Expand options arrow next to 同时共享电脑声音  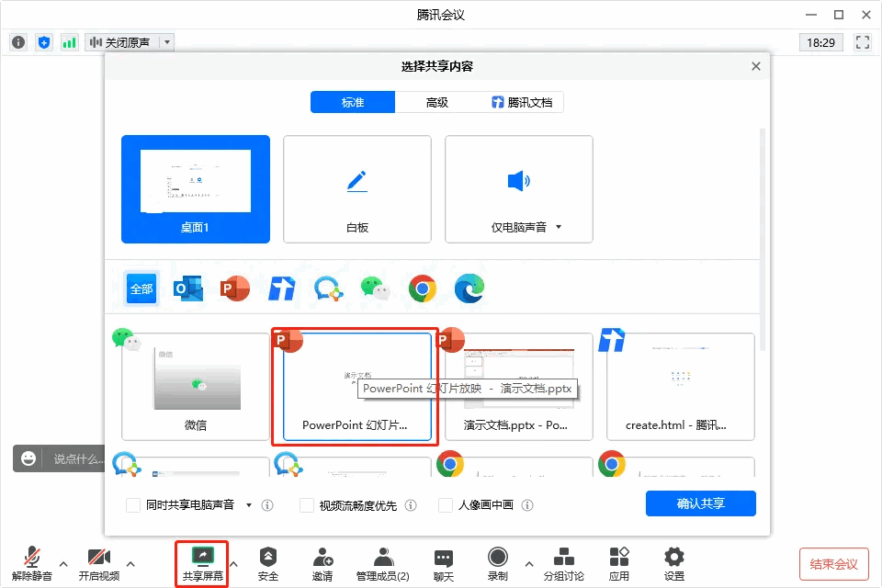(249, 505)
